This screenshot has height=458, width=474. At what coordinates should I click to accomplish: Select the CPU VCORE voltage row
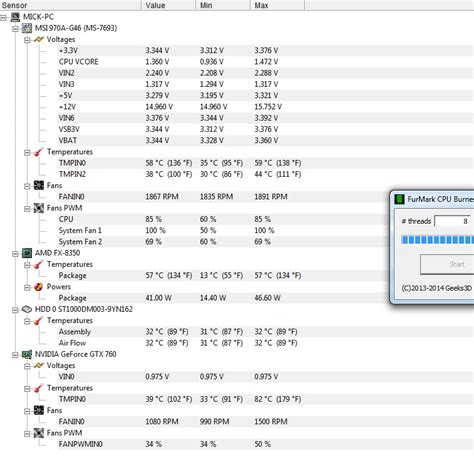[265, 62]
